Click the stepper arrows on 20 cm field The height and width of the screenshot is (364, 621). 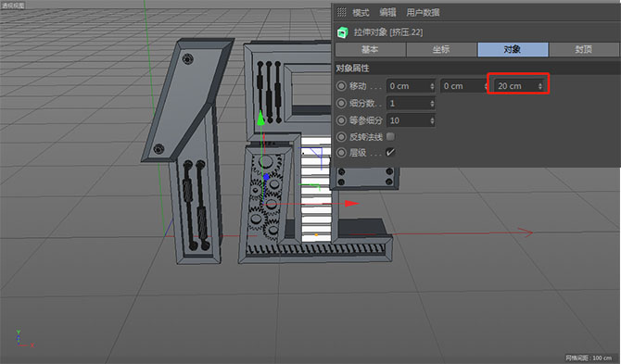pos(539,86)
